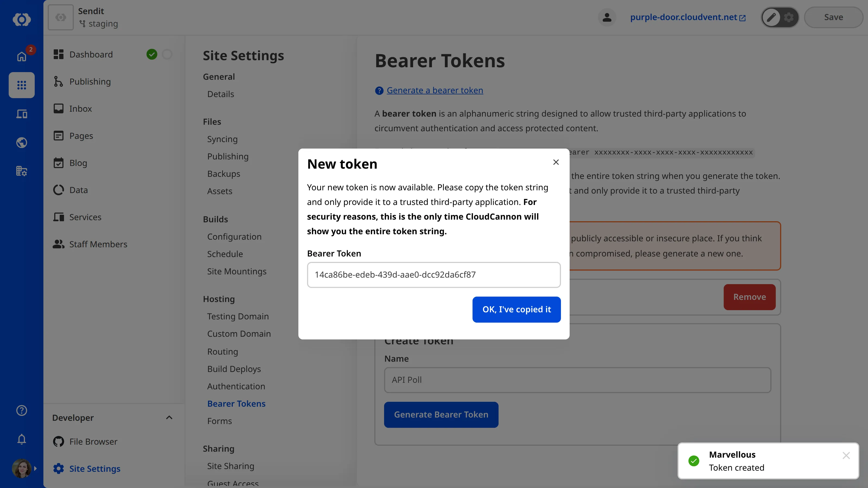Screen dimensions: 868x488
Task: Click the token Name input field
Action: pos(577,380)
